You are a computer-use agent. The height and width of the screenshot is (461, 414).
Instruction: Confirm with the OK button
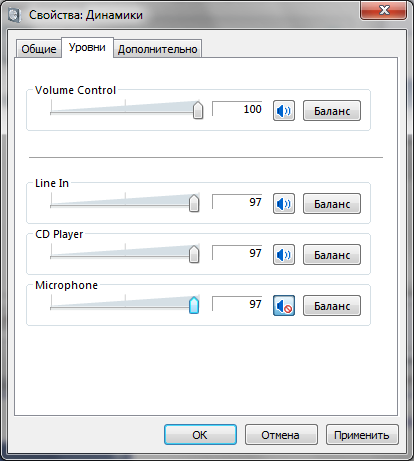pyautogui.click(x=200, y=435)
